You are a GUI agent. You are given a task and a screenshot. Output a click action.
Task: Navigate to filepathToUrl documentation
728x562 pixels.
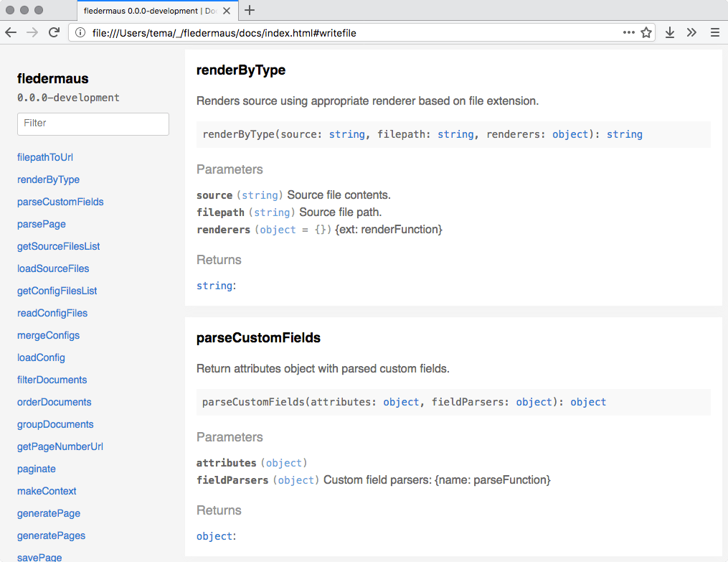45,157
